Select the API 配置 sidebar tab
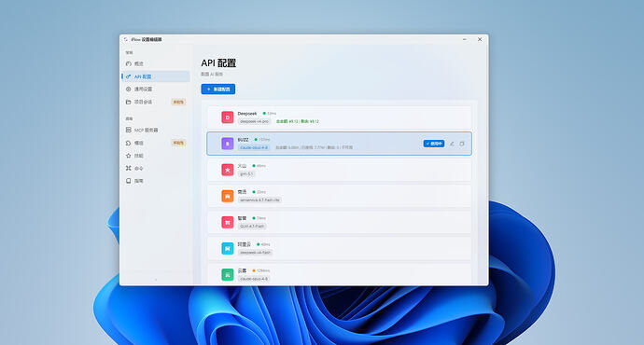Viewport: 644px width, 345px height. [x=156, y=76]
